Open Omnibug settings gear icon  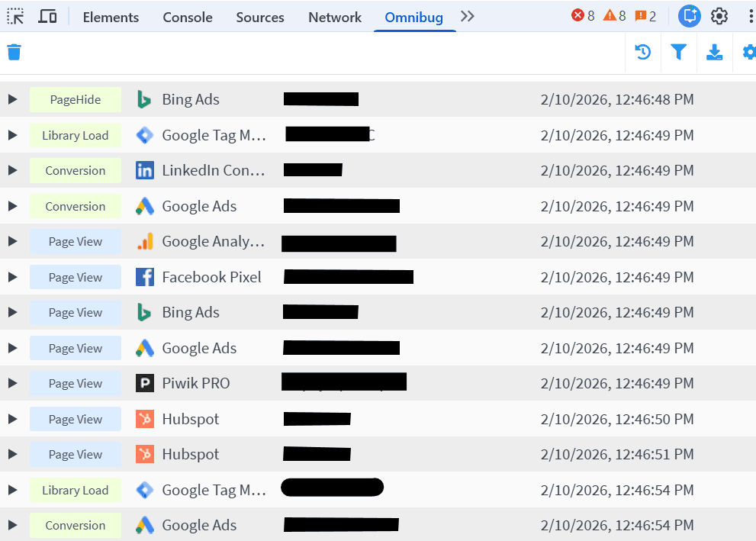pyautogui.click(x=749, y=52)
